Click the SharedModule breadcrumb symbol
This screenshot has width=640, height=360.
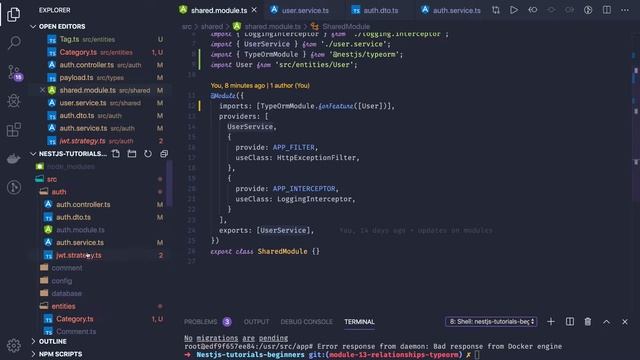click(x=346, y=27)
